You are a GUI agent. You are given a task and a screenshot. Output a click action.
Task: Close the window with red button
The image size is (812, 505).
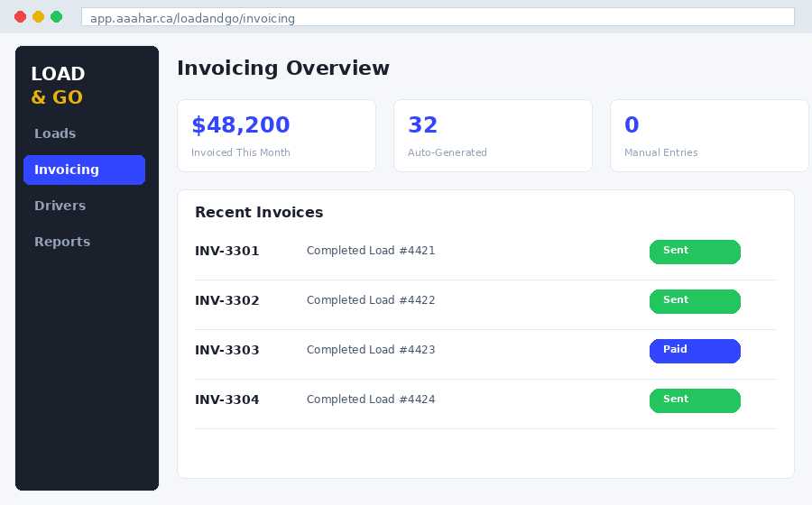(20, 17)
